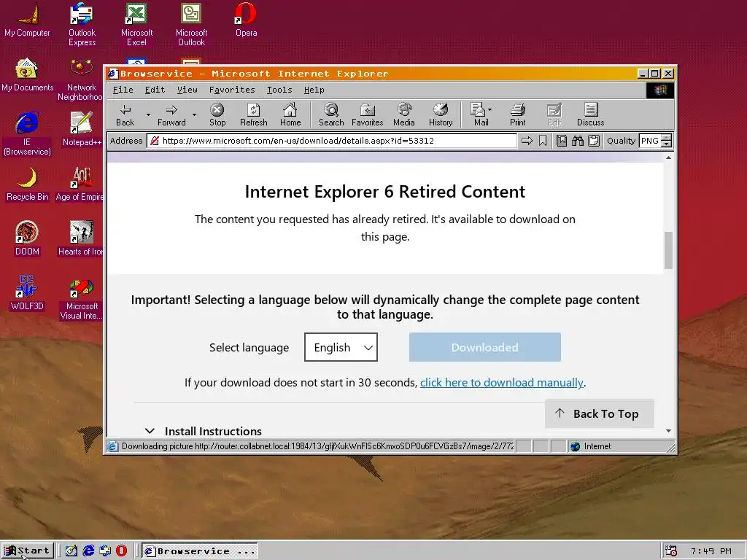Select the DOOM desktop icon
Image resolution: width=747 pixels, height=560 pixels.
click(x=27, y=238)
